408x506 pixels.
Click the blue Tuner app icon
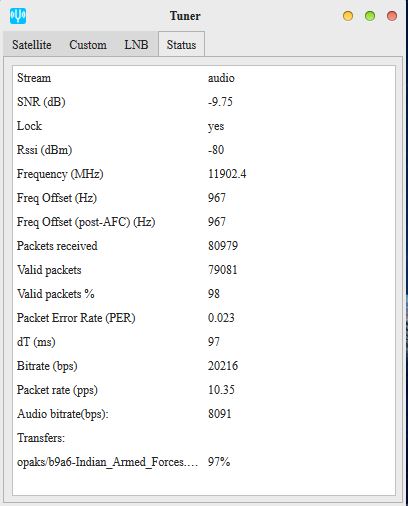(18, 16)
